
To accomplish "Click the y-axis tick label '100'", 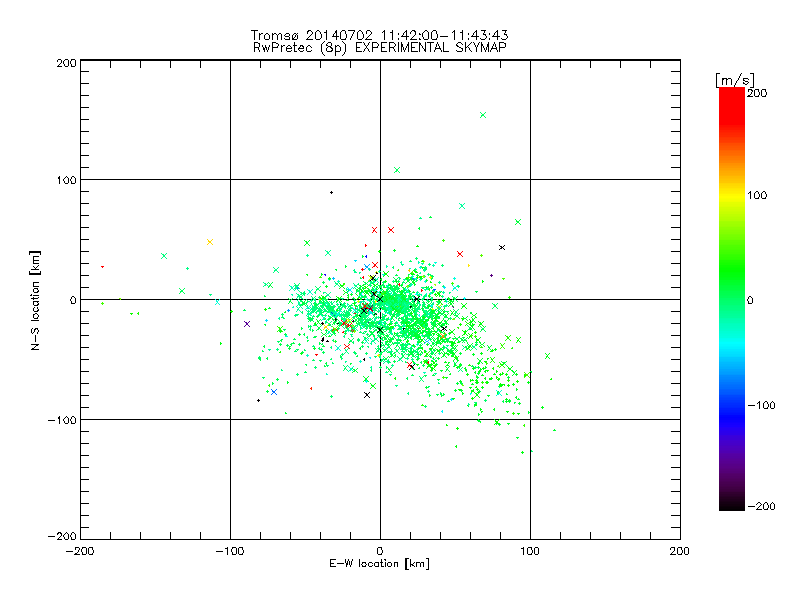I will pyautogui.click(x=66, y=180).
